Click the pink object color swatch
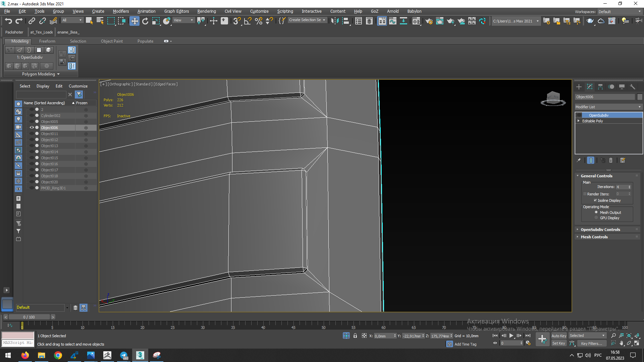Viewport: 644px width, 362px height. [x=18, y=336]
